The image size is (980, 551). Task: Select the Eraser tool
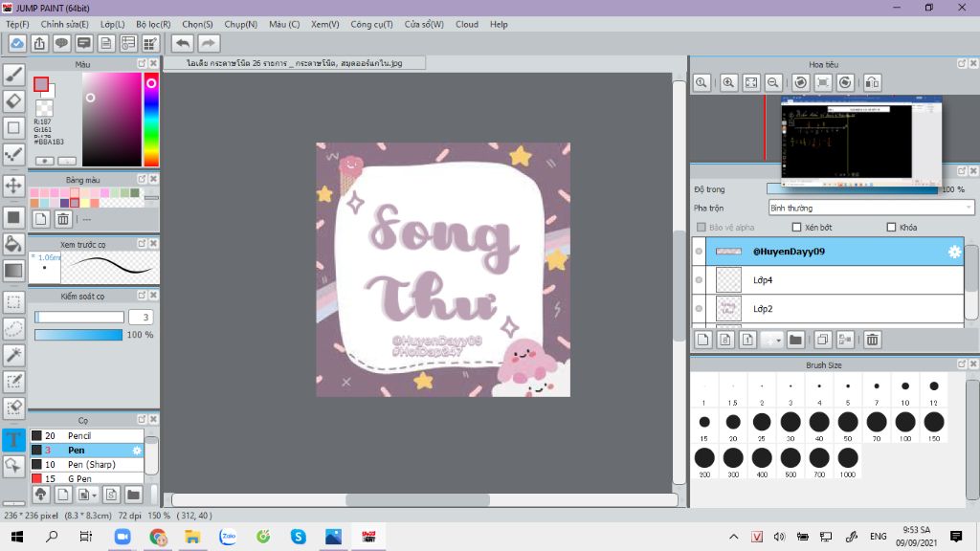(13, 100)
